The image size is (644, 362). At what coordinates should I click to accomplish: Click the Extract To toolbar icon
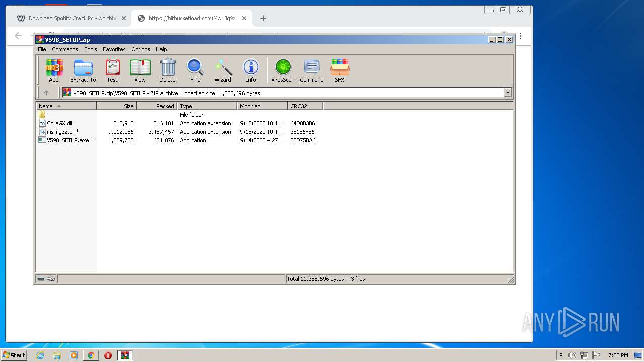83,70
